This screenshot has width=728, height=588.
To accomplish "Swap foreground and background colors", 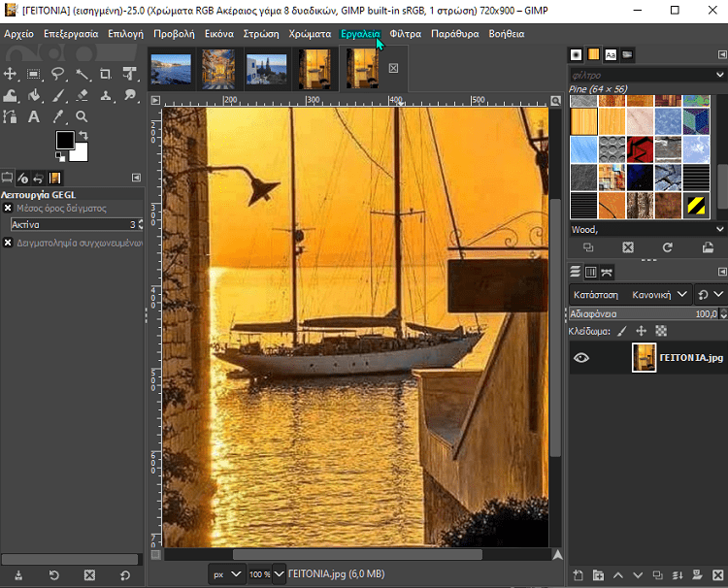I will click(85, 135).
